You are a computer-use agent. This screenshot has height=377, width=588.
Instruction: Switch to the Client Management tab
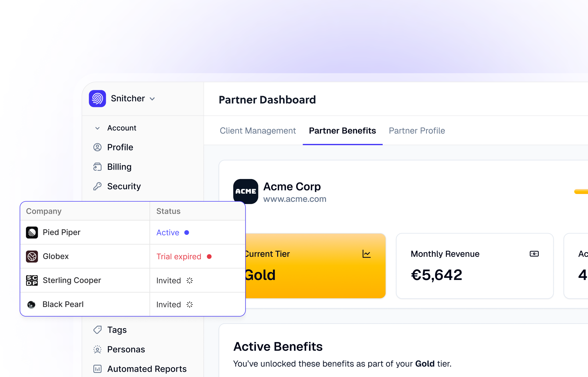point(258,131)
